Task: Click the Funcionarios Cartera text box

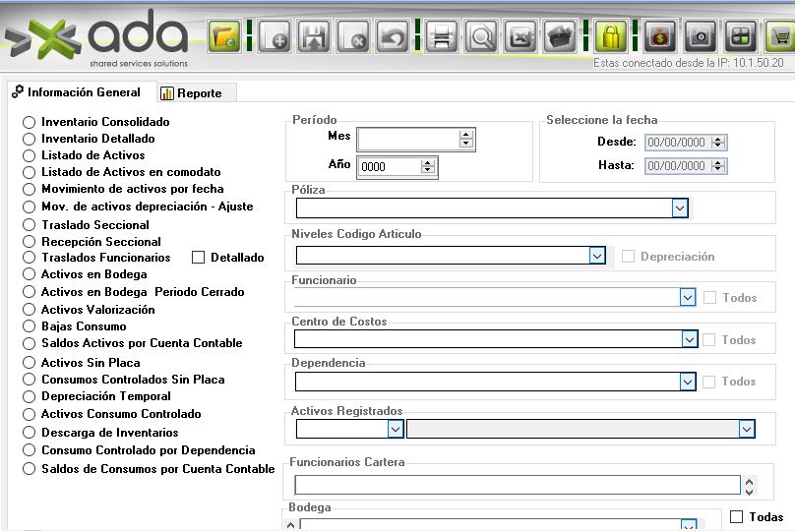Action: [x=518, y=485]
